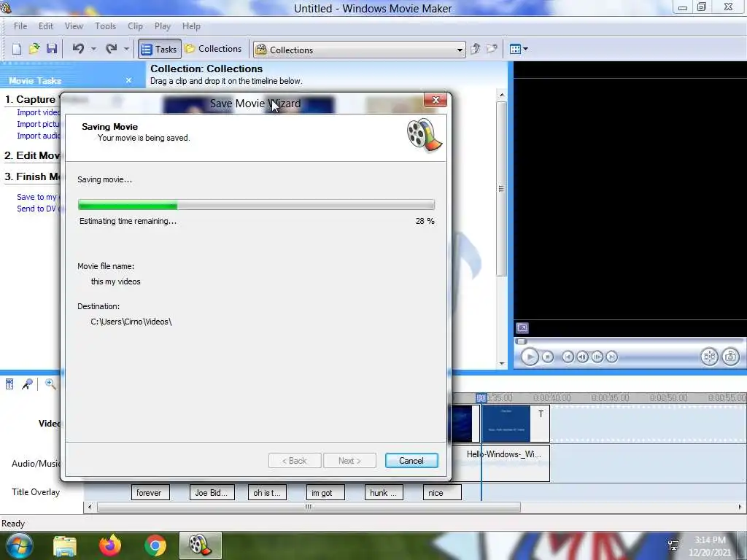Click the timeline scroll right arrow
Viewport: 747px width, 560px height.
tap(740, 507)
